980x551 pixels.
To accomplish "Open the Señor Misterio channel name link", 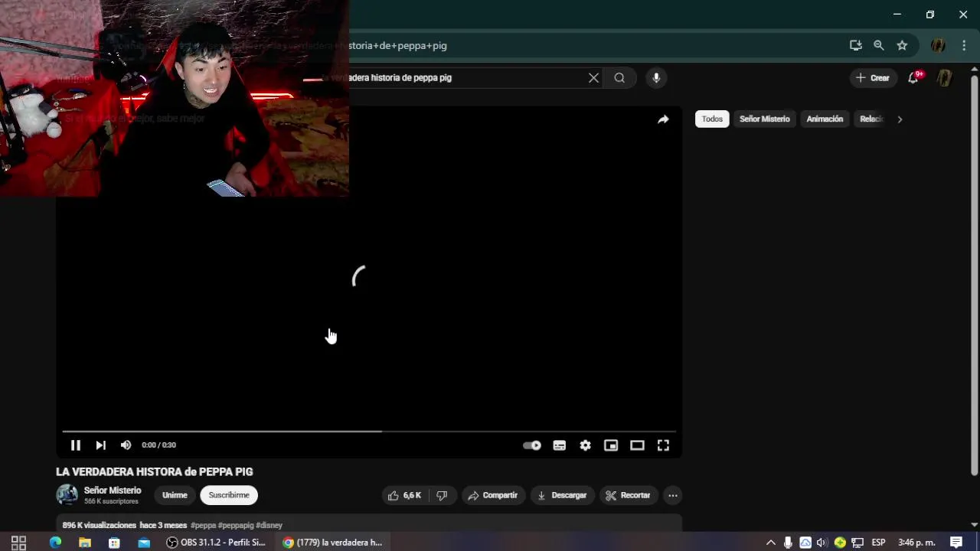I will pos(113,491).
